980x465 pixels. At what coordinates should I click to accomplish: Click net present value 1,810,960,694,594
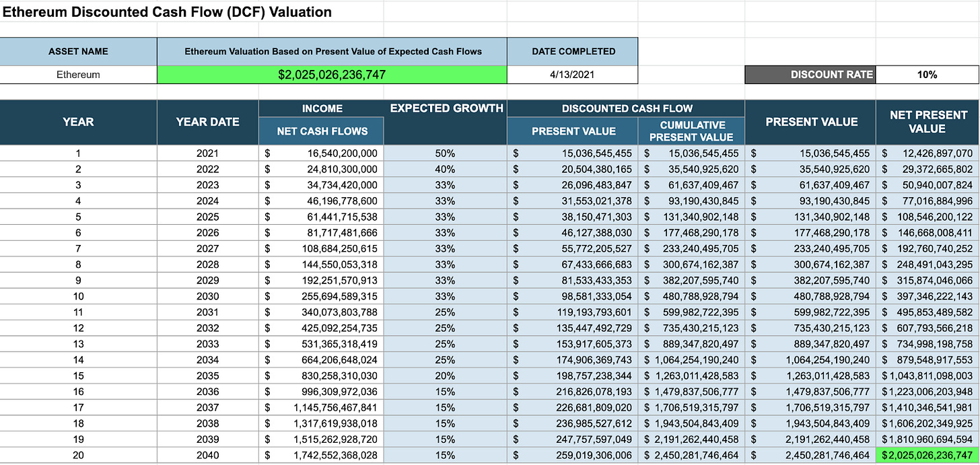click(928, 439)
